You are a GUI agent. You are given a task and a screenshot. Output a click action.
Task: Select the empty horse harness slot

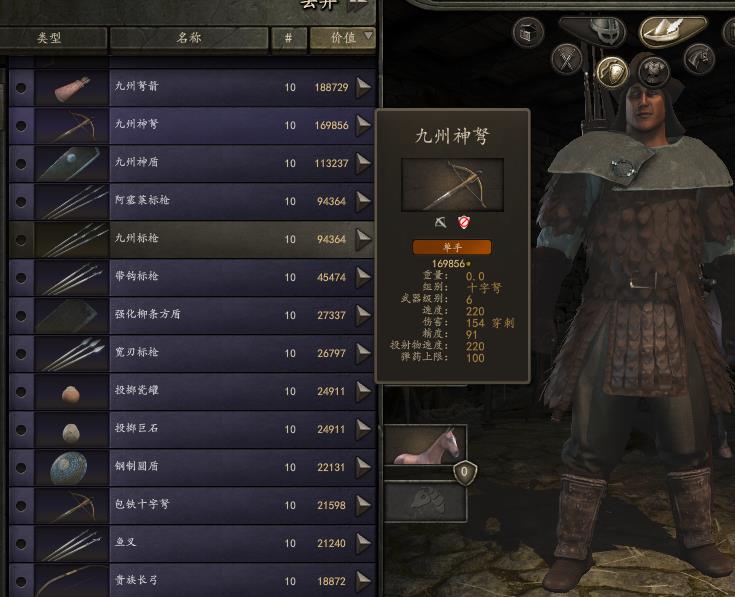pyautogui.click(x=425, y=502)
